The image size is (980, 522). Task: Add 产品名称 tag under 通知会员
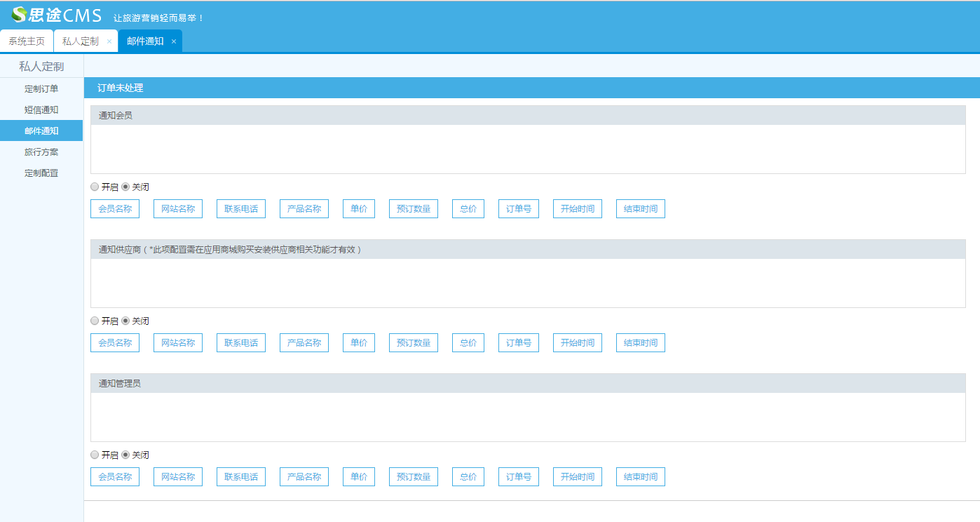tap(304, 209)
